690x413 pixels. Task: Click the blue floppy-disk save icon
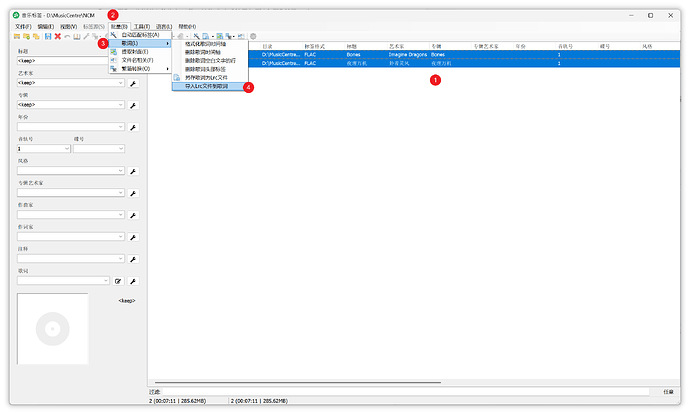[x=48, y=37]
